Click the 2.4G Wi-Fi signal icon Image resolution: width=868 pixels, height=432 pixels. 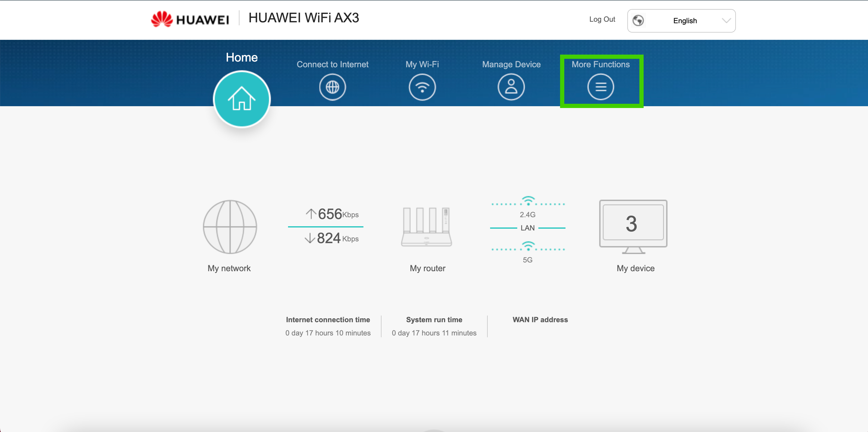point(528,201)
